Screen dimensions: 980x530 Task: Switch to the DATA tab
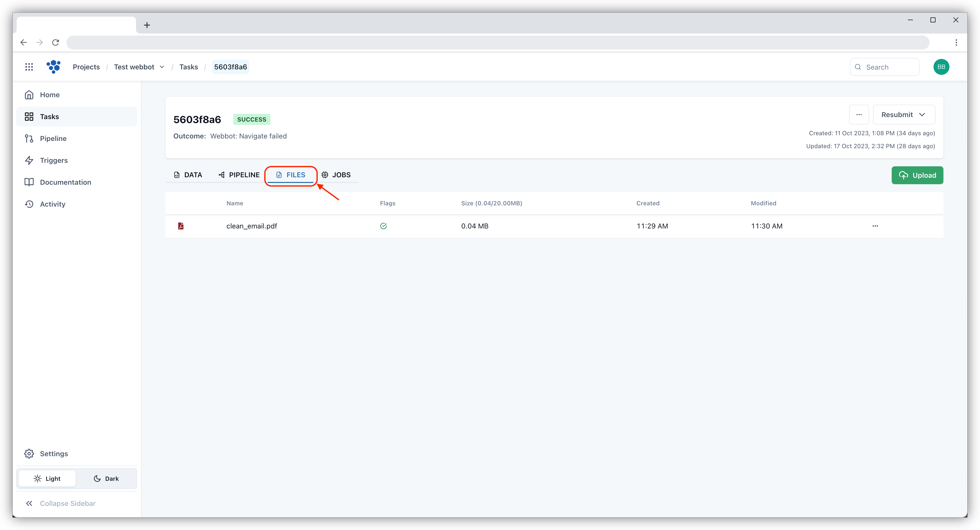tap(188, 175)
